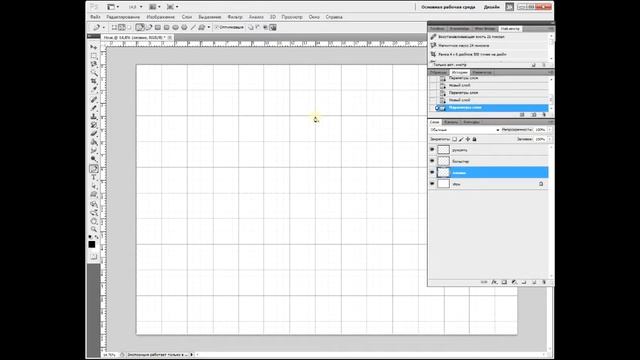The image size is (640, 360).
Task: Select the Healing Brush tool
Action: tap(94, 100)
